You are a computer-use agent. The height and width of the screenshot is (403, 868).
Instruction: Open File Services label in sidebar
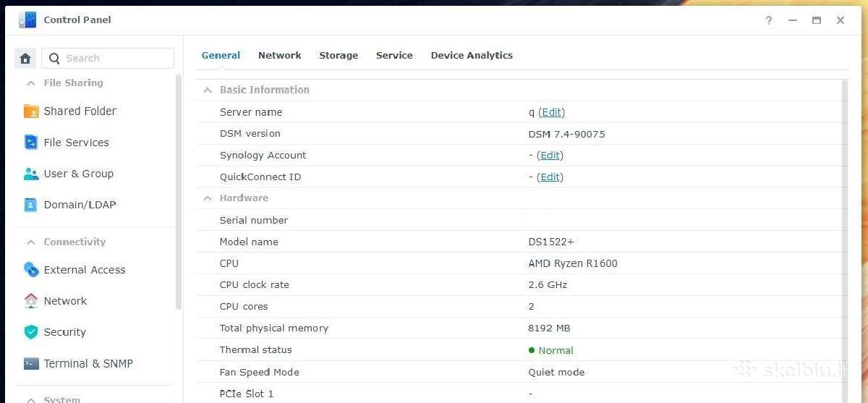click(77, 143)
